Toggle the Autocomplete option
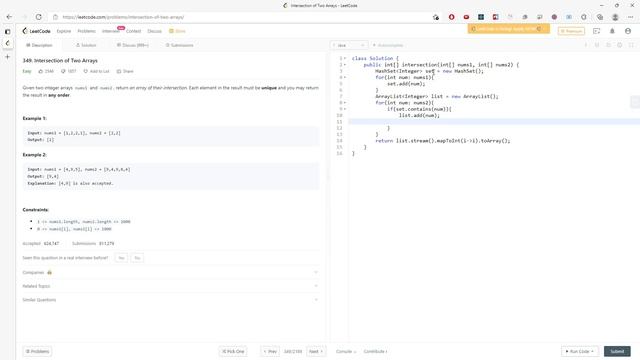This screenshot has width=640, height=360. [x=388, y=45]
